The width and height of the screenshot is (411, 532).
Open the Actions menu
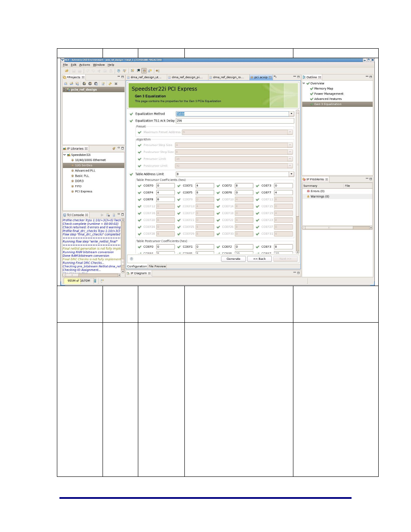(84, 65)
